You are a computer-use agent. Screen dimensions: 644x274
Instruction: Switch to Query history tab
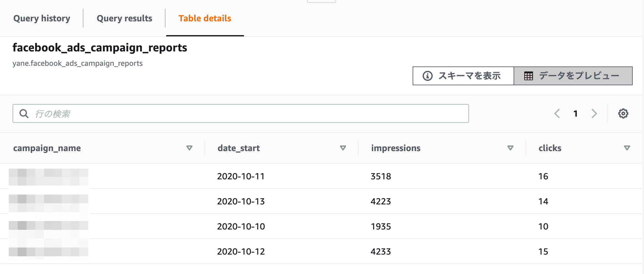(x=42, y=18)
